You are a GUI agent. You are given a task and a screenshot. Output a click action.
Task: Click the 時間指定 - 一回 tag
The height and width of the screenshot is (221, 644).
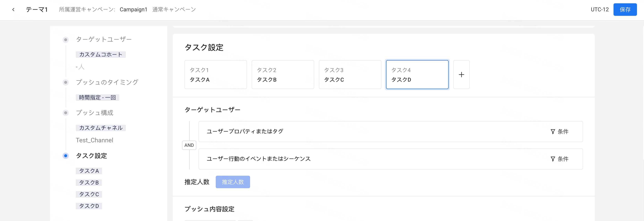click(97, 97)
